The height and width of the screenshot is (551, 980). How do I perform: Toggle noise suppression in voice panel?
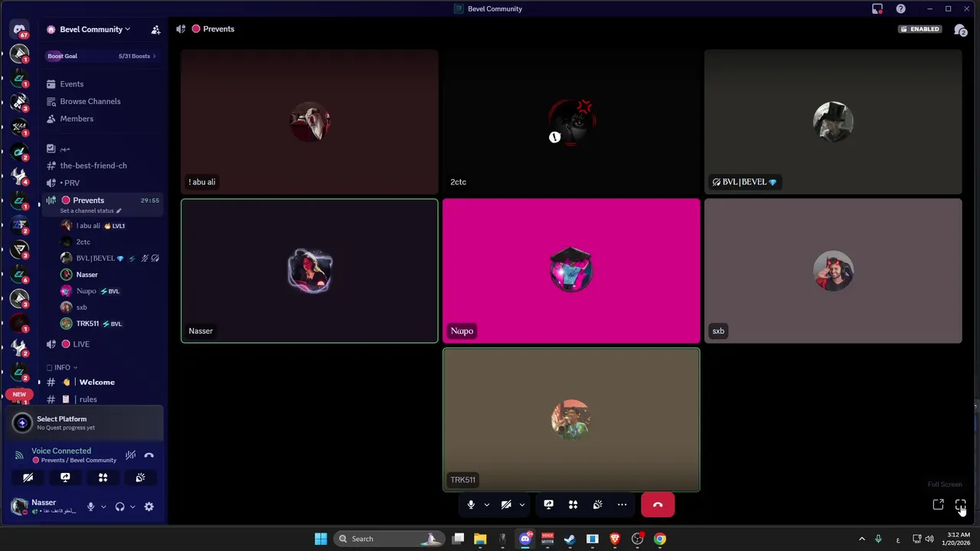tap(131, 455)
